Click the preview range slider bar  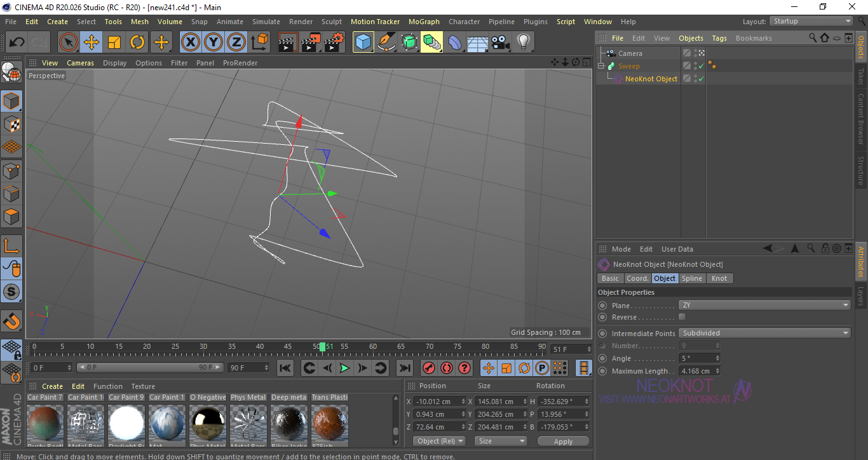coord(150,367)
